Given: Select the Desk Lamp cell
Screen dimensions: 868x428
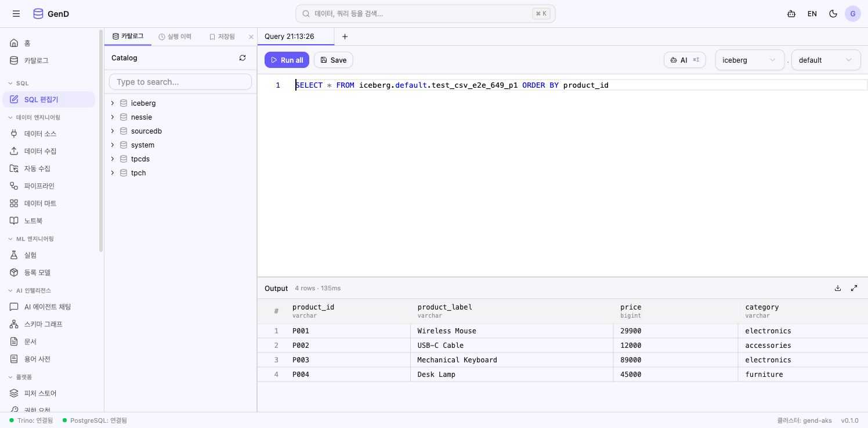Looking at the screenshot, I should [512, 375].
